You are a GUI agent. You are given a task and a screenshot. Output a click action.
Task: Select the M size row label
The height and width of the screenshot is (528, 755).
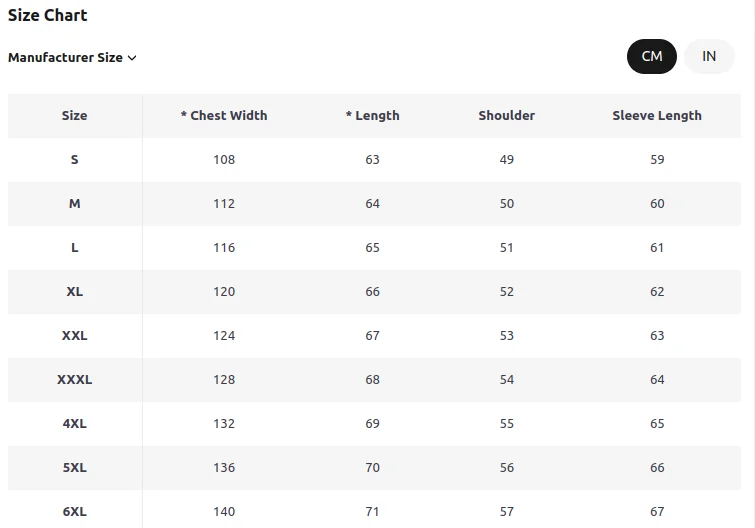(75, 204)
